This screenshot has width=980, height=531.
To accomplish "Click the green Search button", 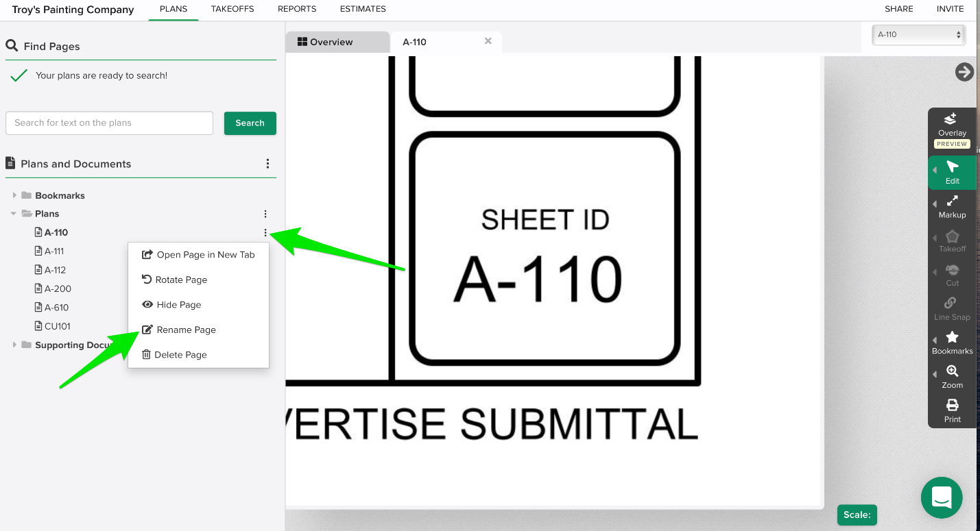I will [250, 123].
